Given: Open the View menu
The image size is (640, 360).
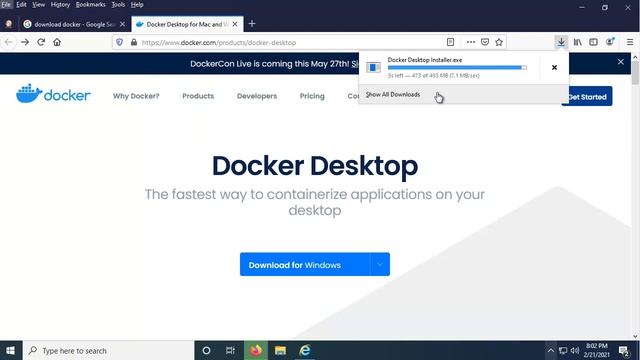Looking at the screenshot, I should click(38, 4).
